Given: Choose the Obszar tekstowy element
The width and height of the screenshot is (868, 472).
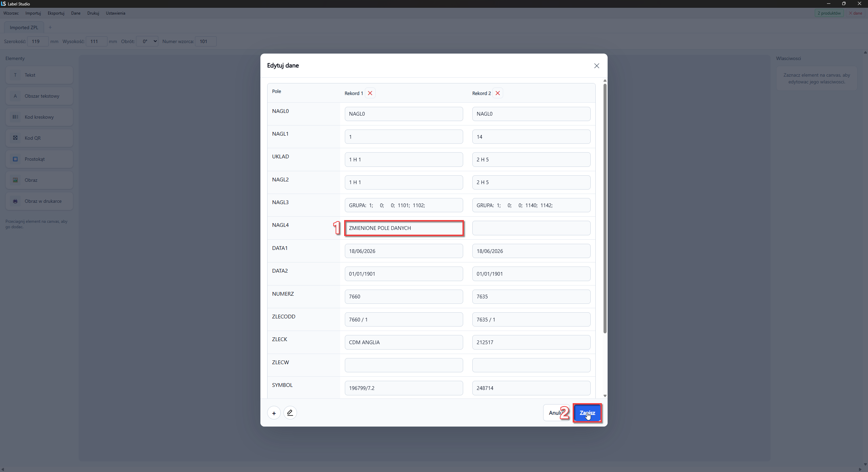Looking at the screenshot, I should pos(39,96).
